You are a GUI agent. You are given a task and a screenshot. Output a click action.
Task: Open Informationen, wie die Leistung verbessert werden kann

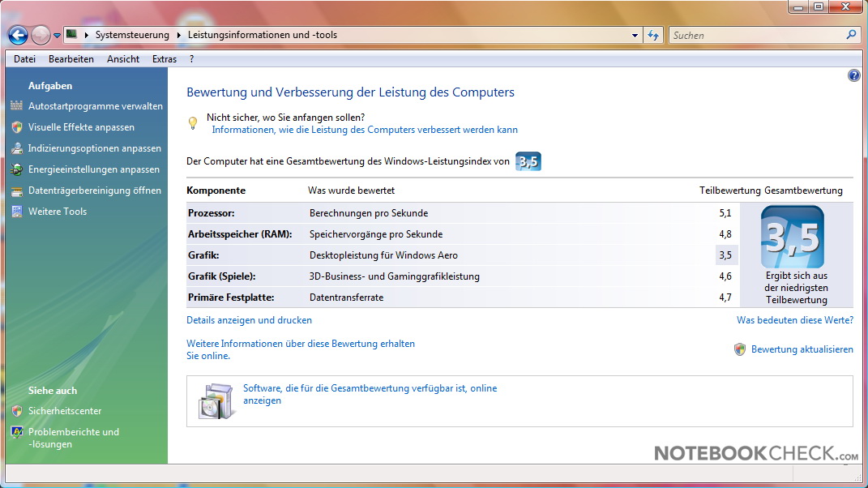pos(365,130)
